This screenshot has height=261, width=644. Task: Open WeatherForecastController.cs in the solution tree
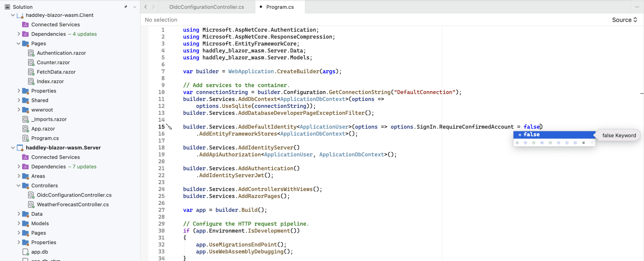(73, 204)
